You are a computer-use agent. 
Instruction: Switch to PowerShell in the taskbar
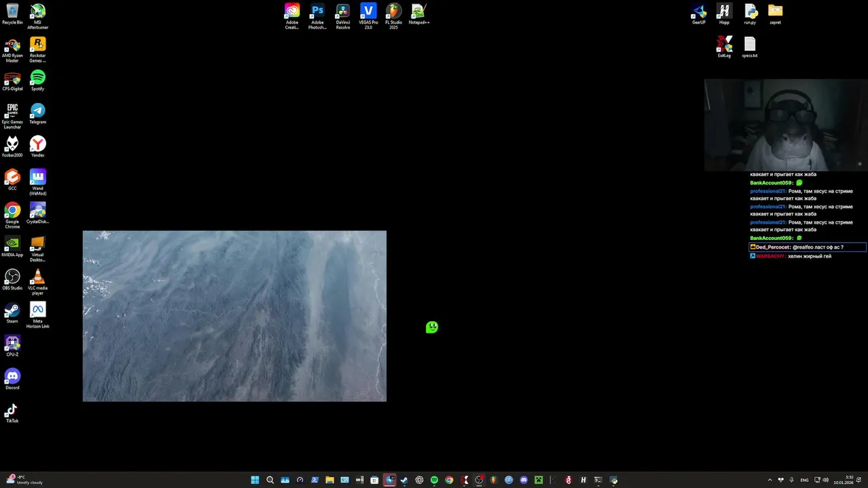point(315,480)
